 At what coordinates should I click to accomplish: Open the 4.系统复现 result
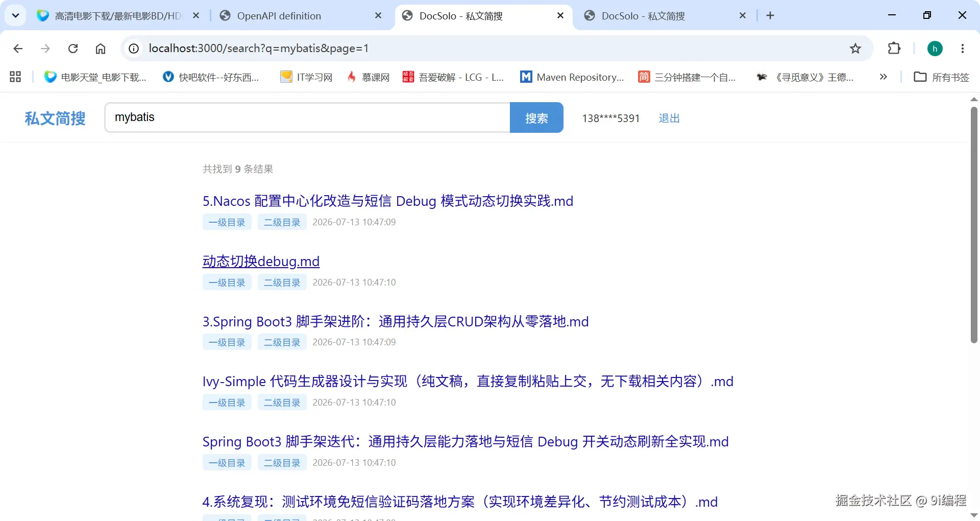pos(460,502)
